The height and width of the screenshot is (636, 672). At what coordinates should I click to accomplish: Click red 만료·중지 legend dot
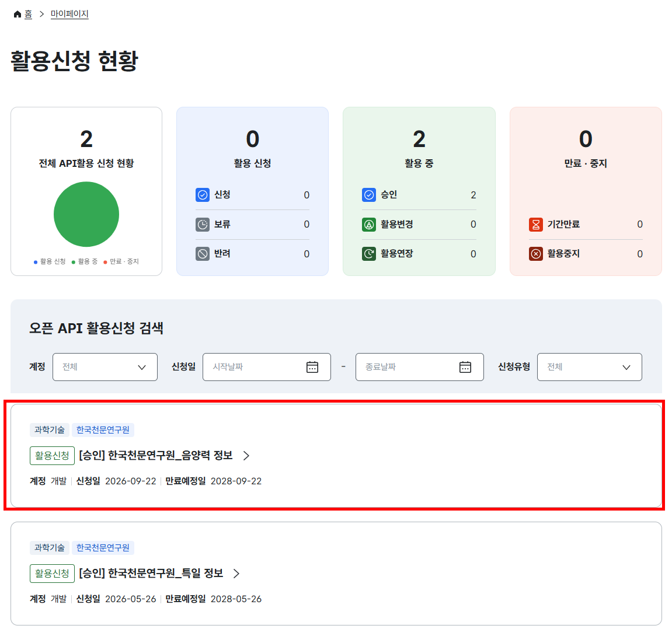pos(105,262)
